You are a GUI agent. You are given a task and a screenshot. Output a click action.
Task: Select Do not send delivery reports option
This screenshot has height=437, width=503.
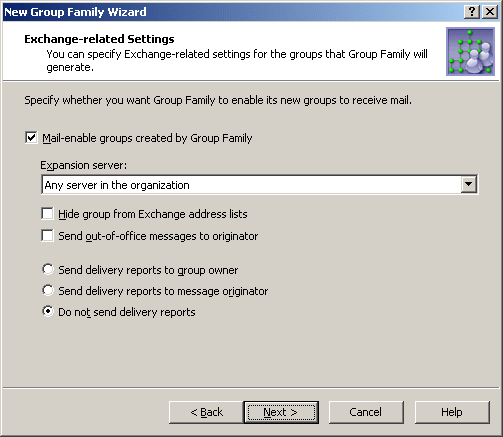click(x=48, y=311)
